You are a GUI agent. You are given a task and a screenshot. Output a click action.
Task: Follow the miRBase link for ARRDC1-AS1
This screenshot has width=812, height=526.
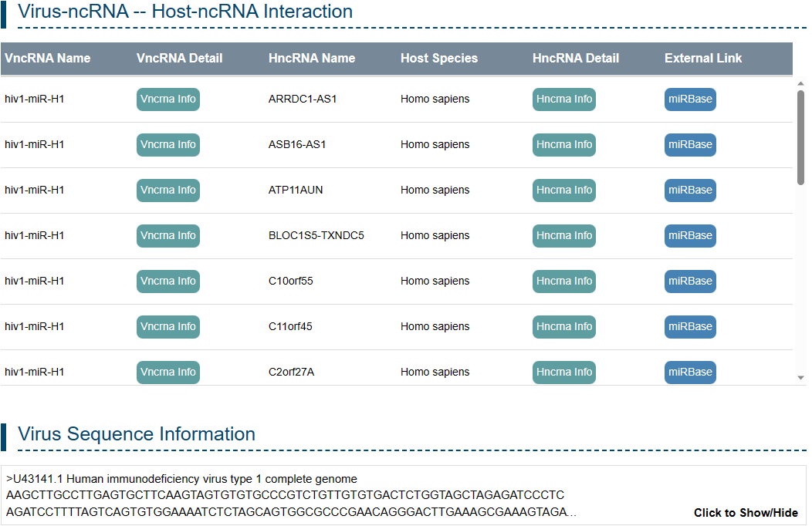coord(689,99)
